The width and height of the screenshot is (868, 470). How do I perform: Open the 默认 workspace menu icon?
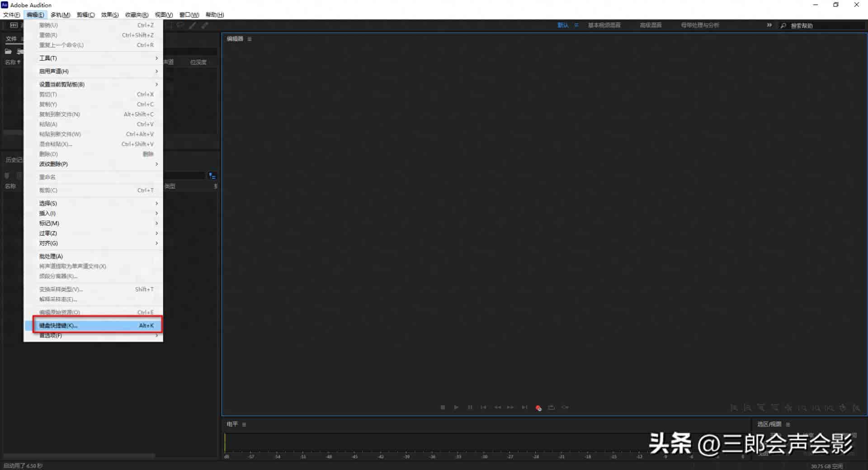pyautogui.click(x=576, y=25)
